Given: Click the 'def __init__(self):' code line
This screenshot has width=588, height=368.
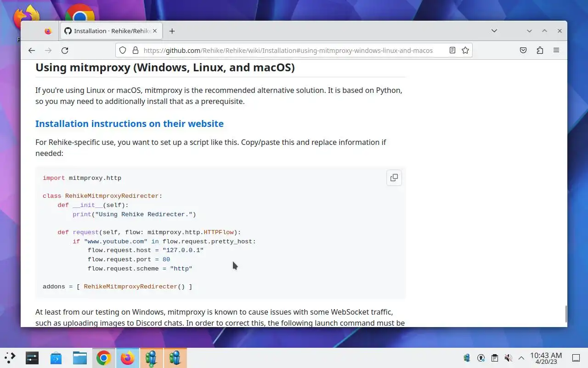Looking at the screenshot, I should [x=93, y=205].
